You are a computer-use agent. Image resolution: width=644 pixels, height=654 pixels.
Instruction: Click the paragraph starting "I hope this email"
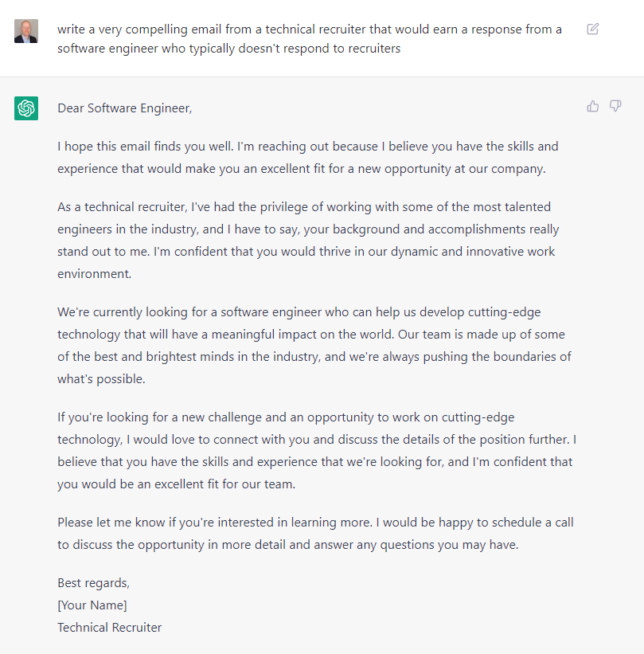pos(307,158)
